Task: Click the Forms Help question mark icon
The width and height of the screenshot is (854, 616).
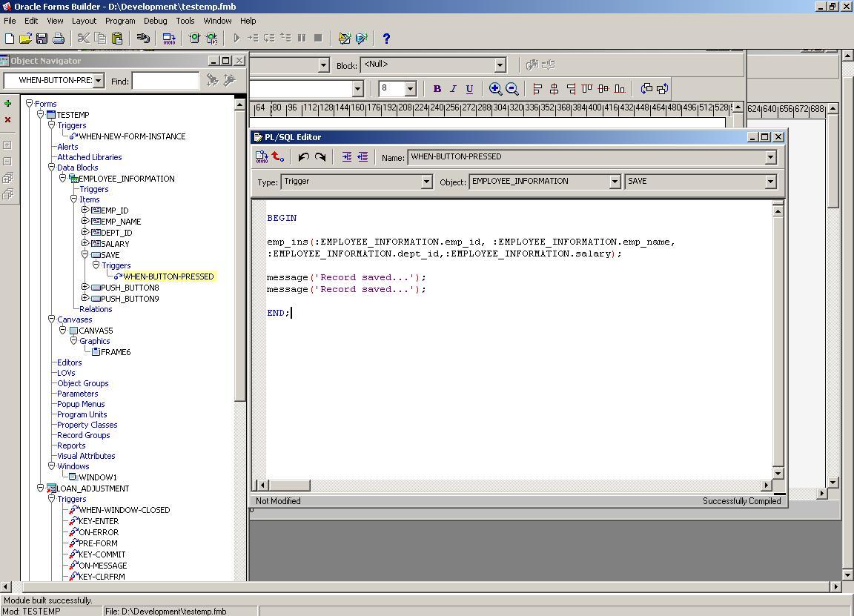Action: click(385, 39)
